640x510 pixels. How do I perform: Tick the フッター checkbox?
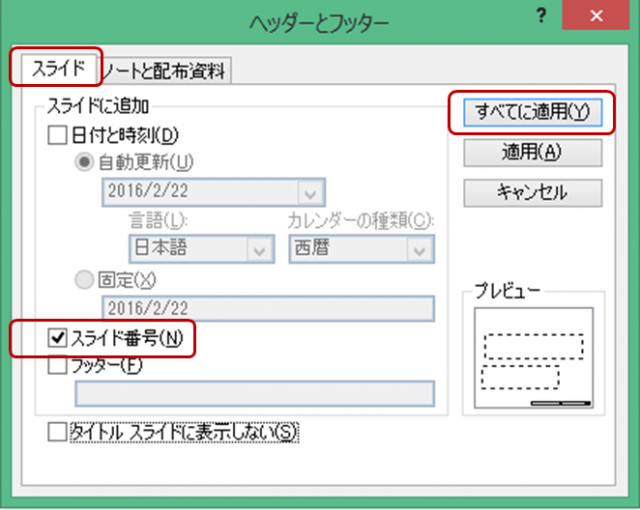pyautogui.click(x=58, y=366)
